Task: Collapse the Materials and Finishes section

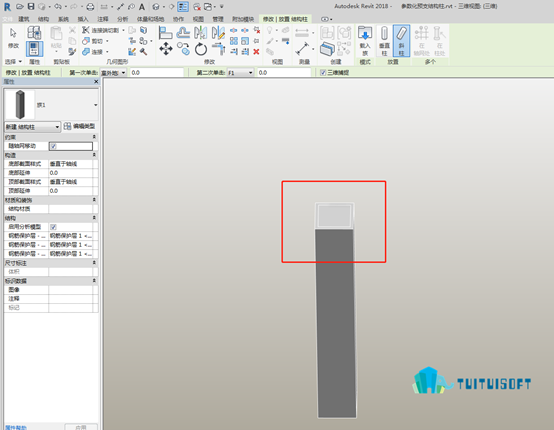Action: tap(94, 200)
